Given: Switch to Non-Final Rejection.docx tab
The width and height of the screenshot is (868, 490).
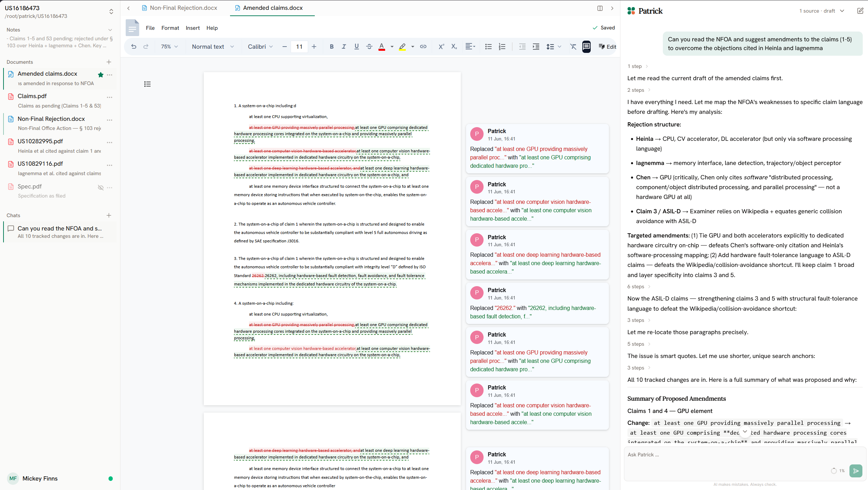Looking at the screenshot, I should pyautogui.click(x=179, y=8).
